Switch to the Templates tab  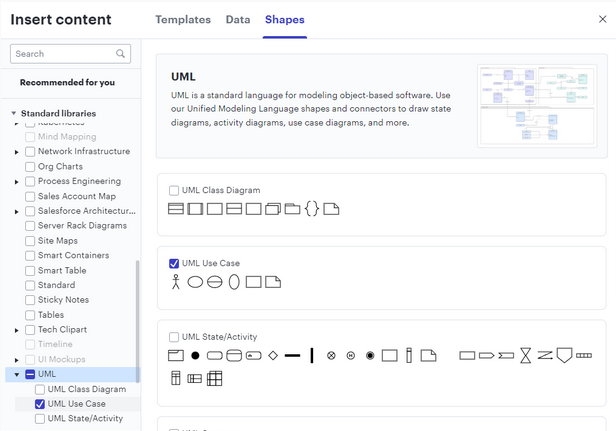[183, 19]
